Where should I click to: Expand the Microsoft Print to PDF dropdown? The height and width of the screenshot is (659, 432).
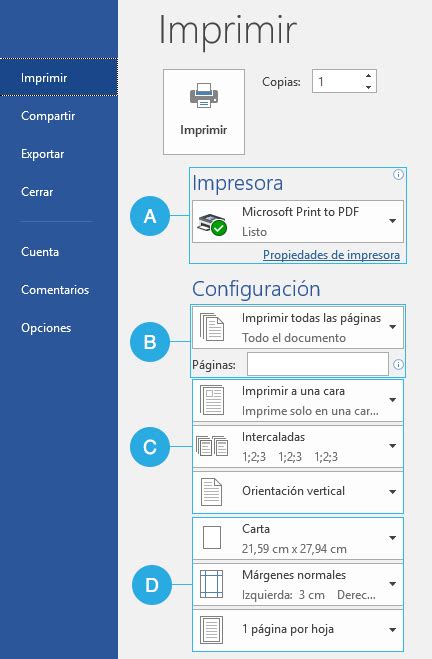pyautogui.click(x=298, y=221)
